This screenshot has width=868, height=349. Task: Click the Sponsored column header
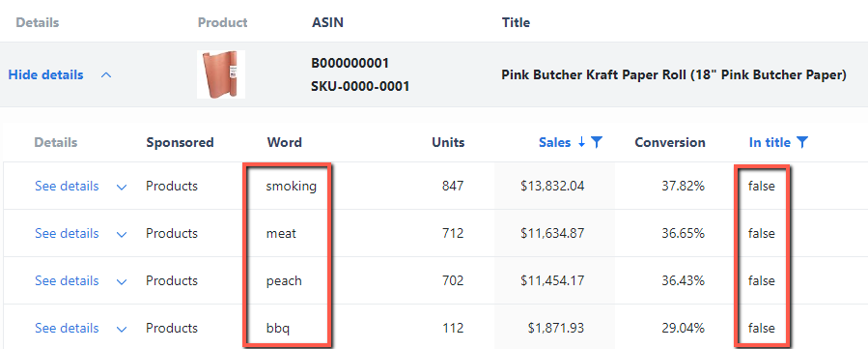coord(180,142)
